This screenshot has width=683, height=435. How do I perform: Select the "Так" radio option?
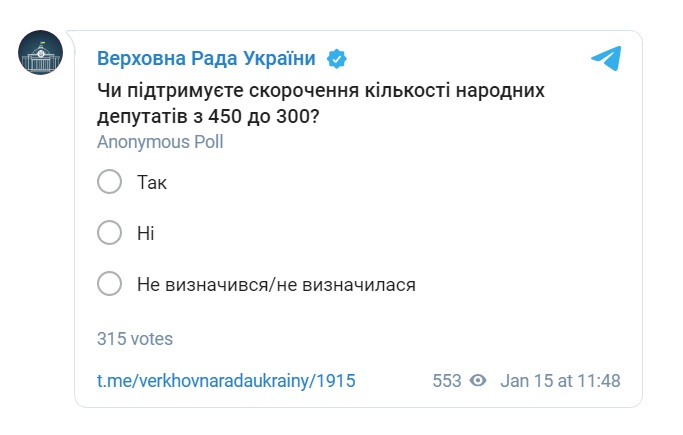(x=109, y=182)
